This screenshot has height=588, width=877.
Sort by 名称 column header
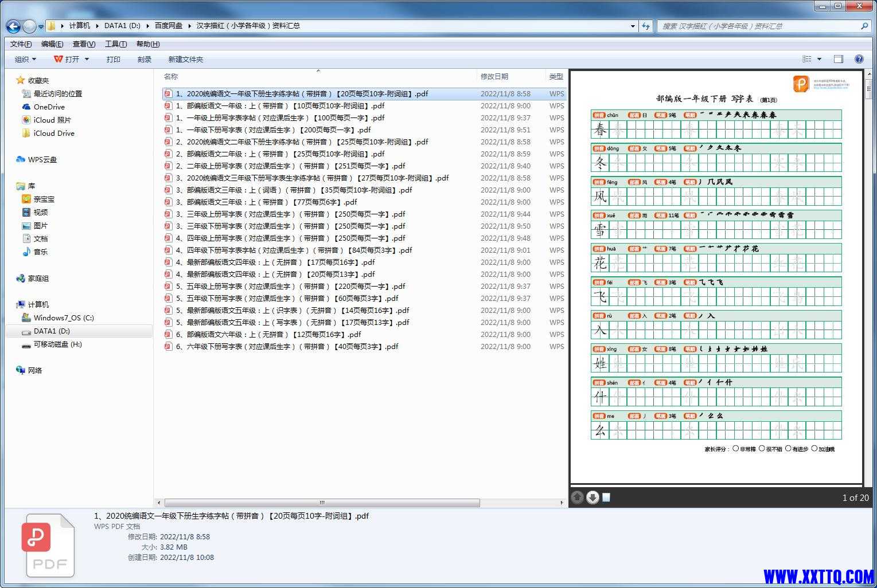170,77
